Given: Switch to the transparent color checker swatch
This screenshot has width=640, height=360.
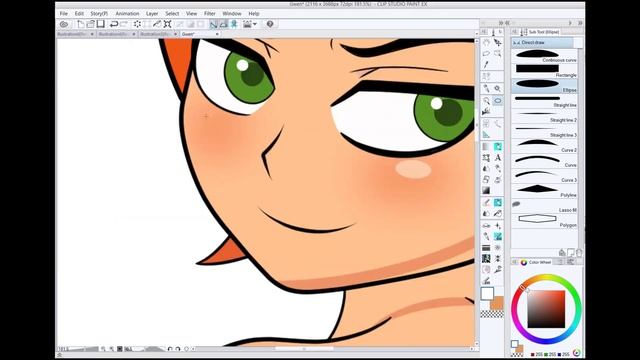Looking at the screenshot, I should [492, 314].
